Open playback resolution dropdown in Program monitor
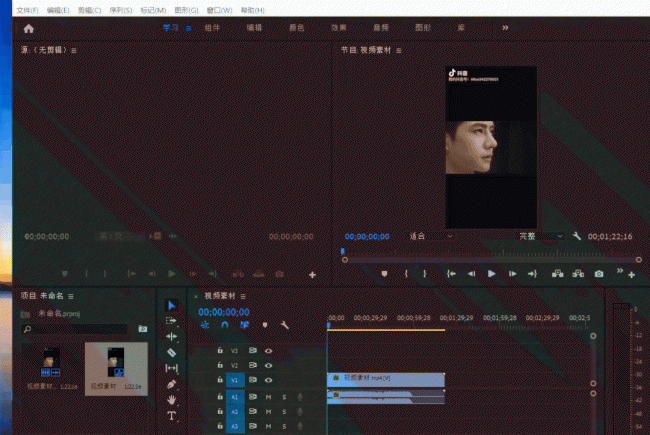The height and width of the screenshot is (435, 650). (541, 236)
